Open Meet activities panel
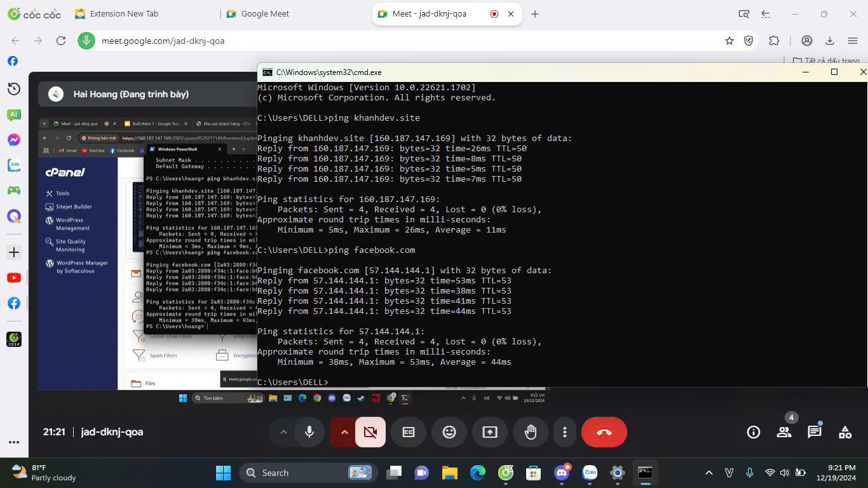The width and height of the screenshot is (868, 488). click(845, 432)
